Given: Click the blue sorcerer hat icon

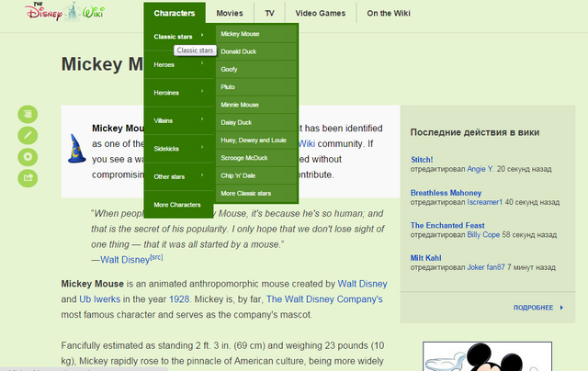Looking at the screenshot, I should pos(76,149).
